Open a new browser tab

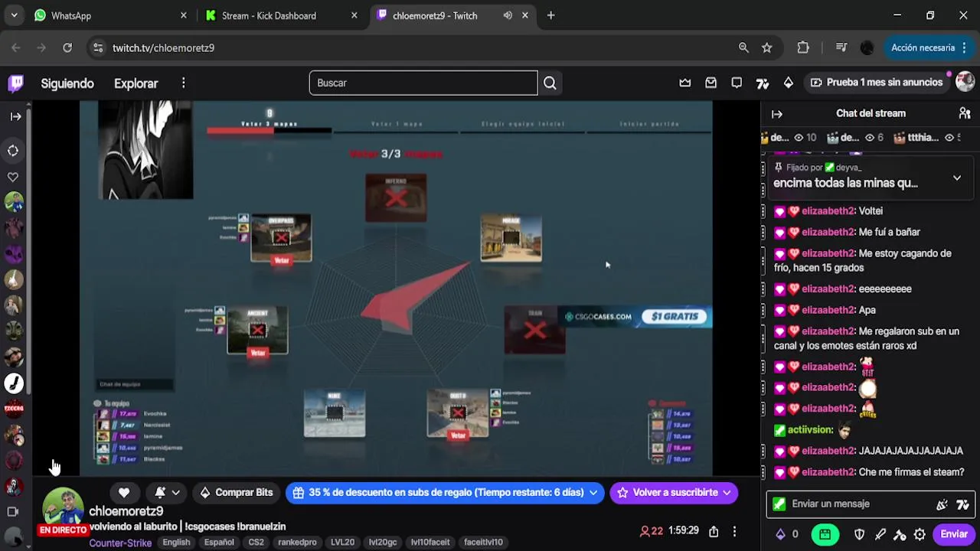550,15
